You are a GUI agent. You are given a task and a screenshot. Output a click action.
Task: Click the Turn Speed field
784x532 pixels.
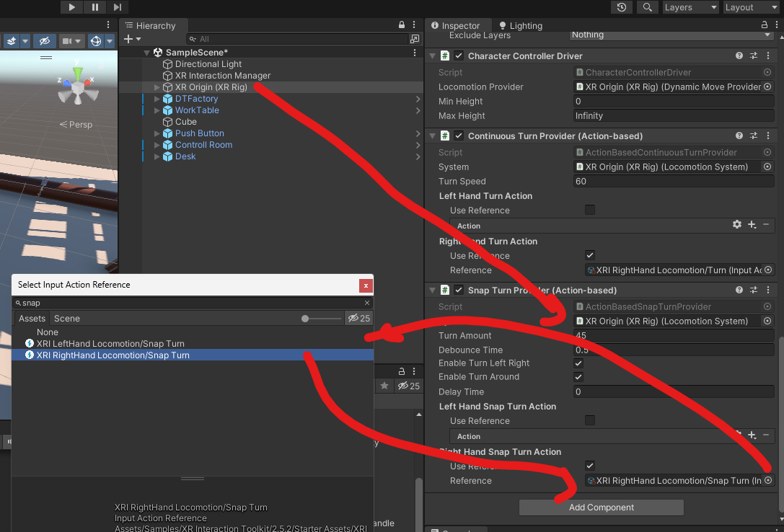click(674, 182)
